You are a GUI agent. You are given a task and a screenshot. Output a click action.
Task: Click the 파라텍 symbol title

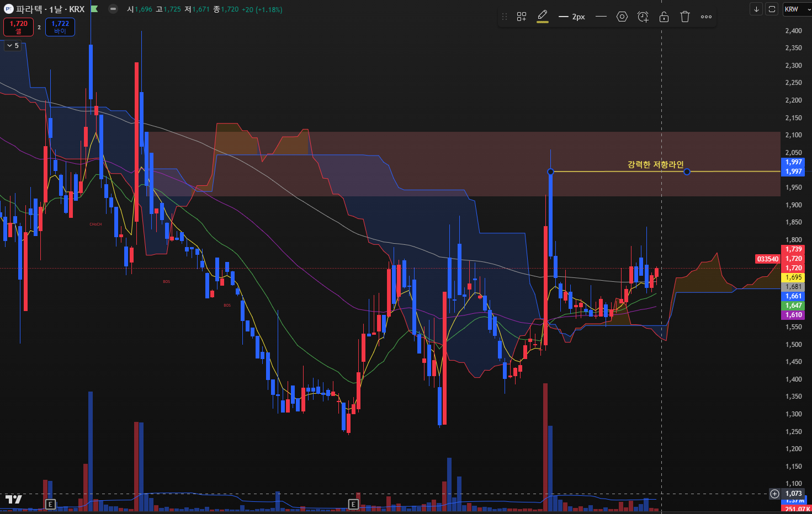tap(30, 9)
